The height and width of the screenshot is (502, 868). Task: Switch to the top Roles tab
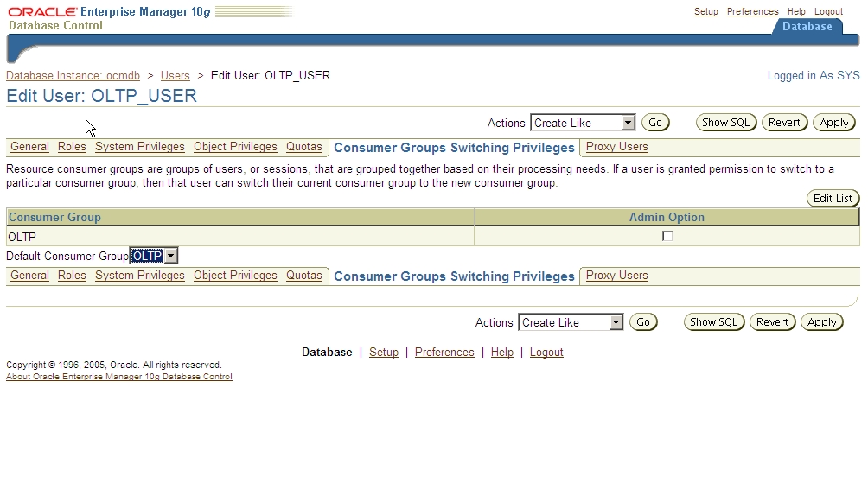click(72, 147)
